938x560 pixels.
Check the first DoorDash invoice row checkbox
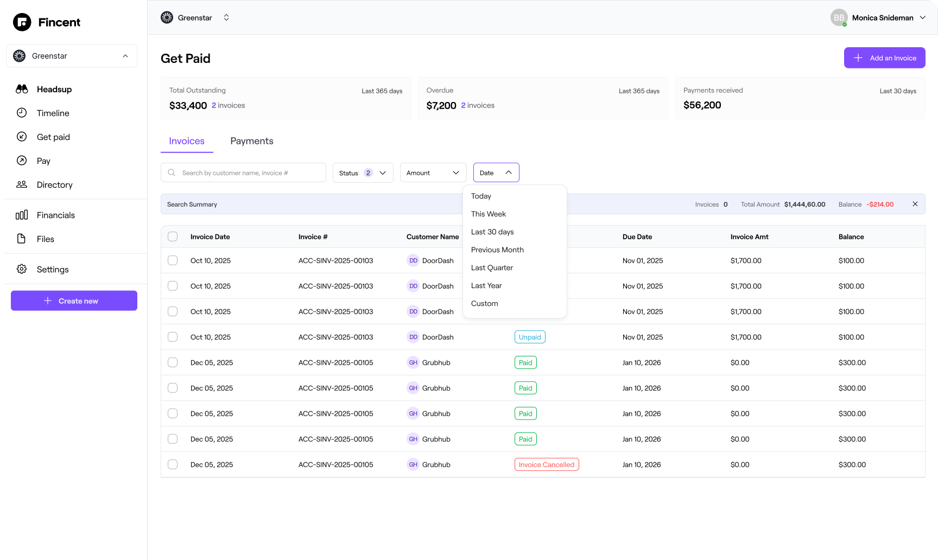click(173, 260)
